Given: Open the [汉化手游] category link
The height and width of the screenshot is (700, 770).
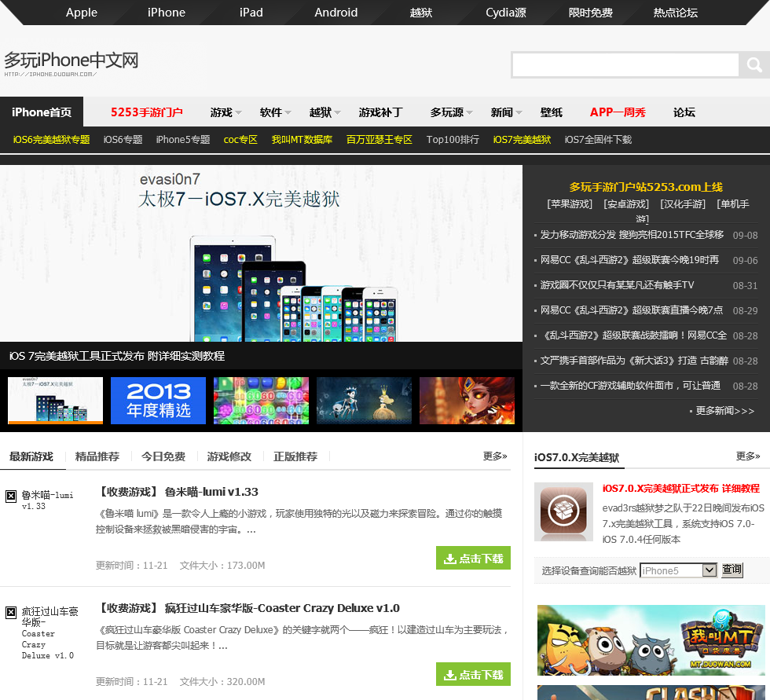Looking at the screenshot, I should [x=683, y=203].
